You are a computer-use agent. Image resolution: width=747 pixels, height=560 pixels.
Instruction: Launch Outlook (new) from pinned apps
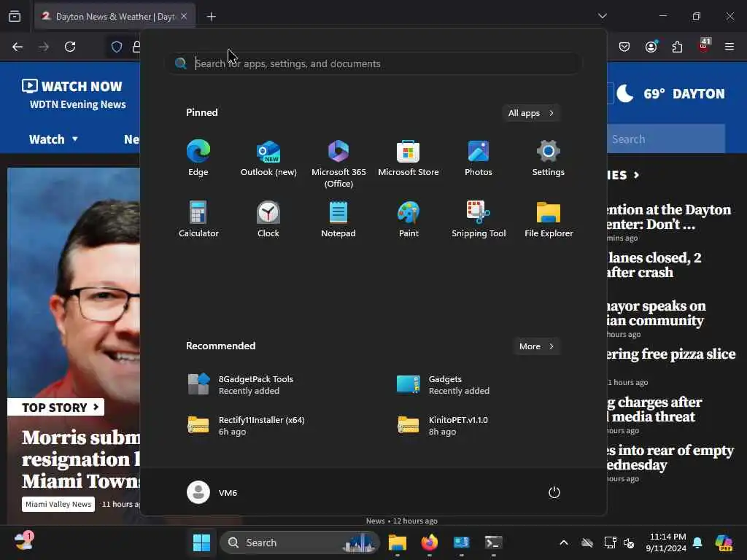268,158
